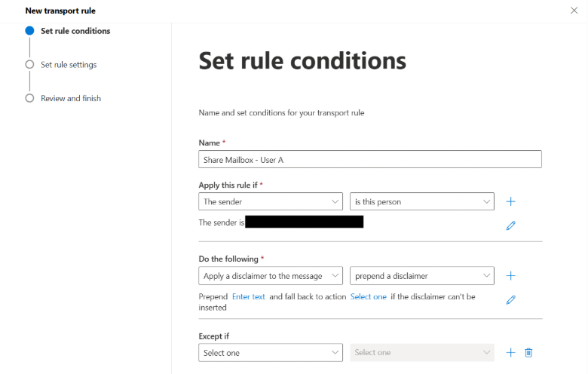Edit the sender condition pencil icon
The image size is (588, 374).
click(510, 225)
